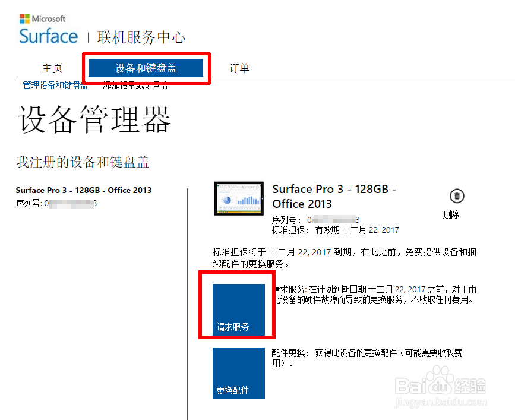Switch to the 主页 tab

pyautogui.click(x=52, y=68)
